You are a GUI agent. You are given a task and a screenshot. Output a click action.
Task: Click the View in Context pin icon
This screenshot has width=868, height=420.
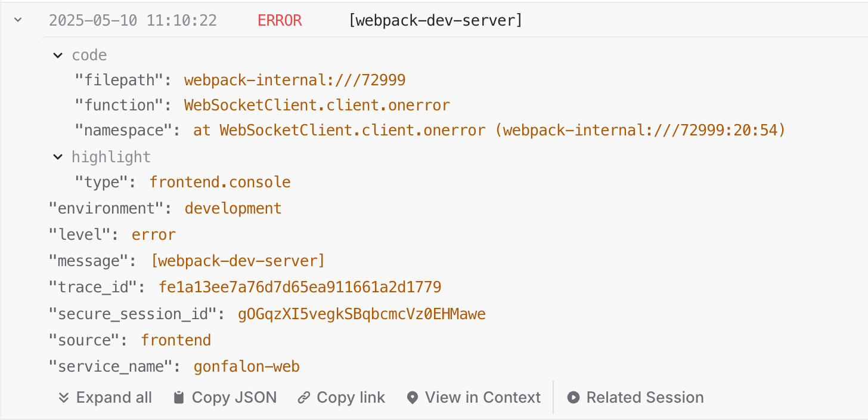(x=412, y=398)
